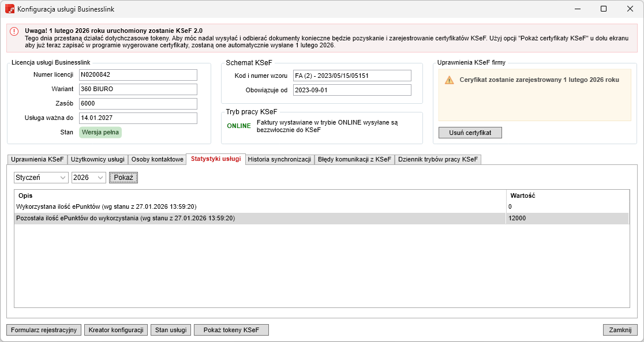The width and height of the screenshot is (644, 342).
Task: Open the Styczeń month dropdown
Action: (x=41, y=178)
